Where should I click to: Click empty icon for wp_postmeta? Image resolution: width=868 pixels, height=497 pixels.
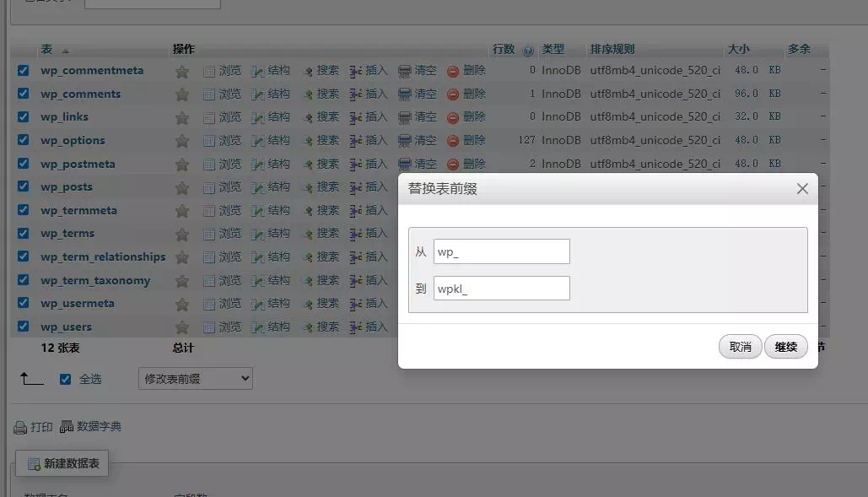pyautogui.click(x=405, y=165)
